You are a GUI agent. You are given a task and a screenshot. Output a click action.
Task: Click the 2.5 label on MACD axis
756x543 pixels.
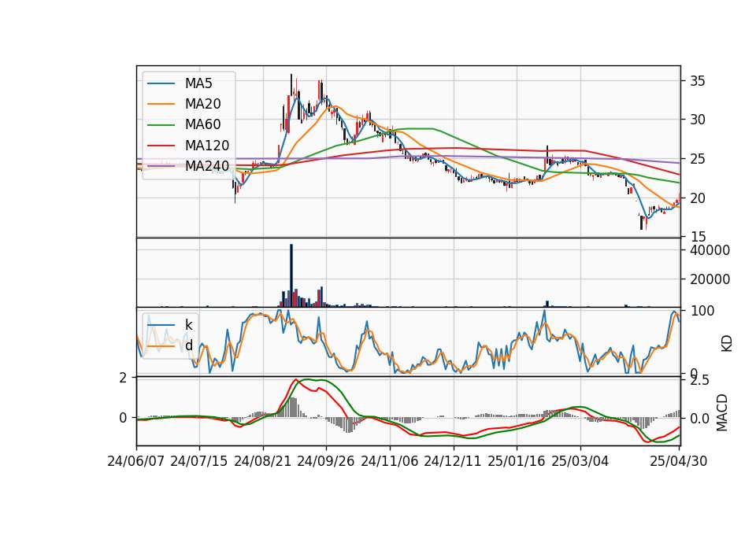click(700, 381)
